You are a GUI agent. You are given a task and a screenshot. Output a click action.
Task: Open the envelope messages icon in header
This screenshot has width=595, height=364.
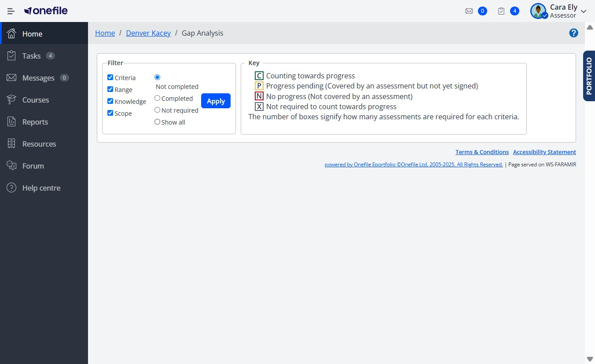tap(469, 11)
